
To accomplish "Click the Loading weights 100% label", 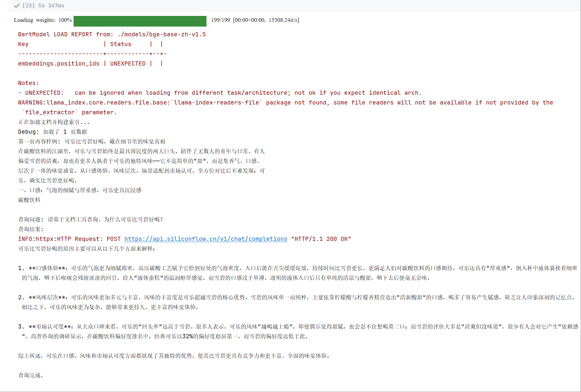I will point(43,20).
